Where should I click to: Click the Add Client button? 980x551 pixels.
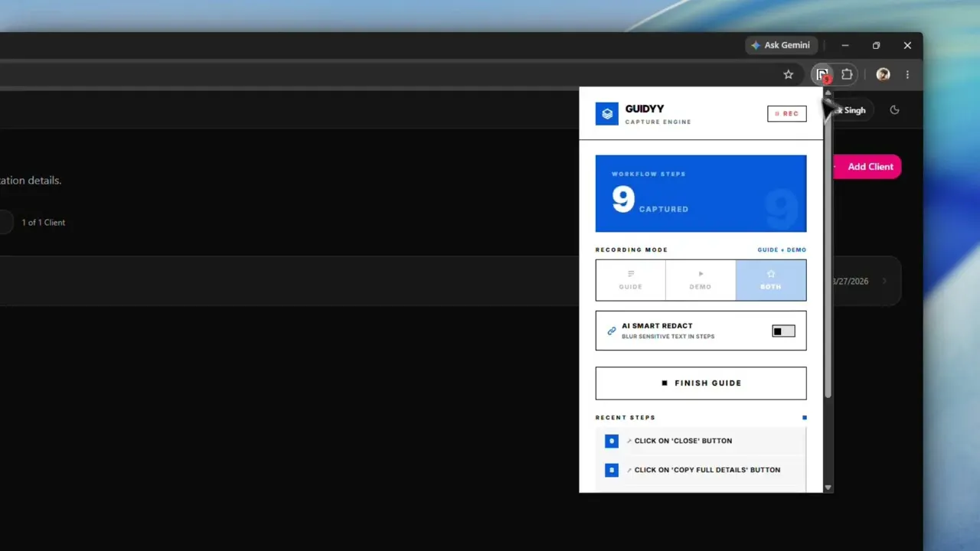tap(867, 167)
